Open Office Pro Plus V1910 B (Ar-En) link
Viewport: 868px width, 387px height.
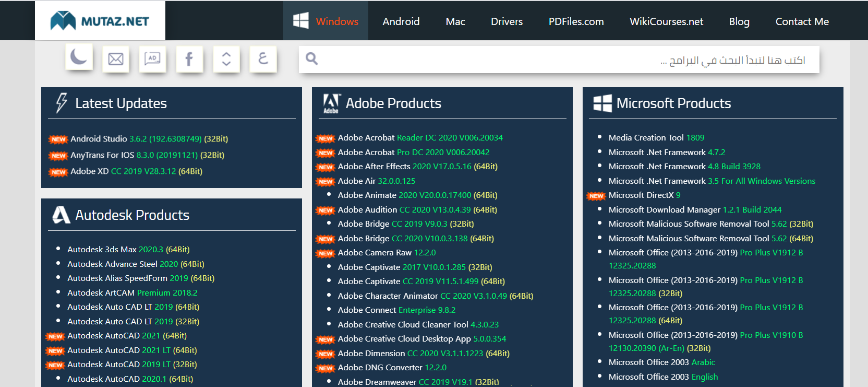tap(706, 342)
